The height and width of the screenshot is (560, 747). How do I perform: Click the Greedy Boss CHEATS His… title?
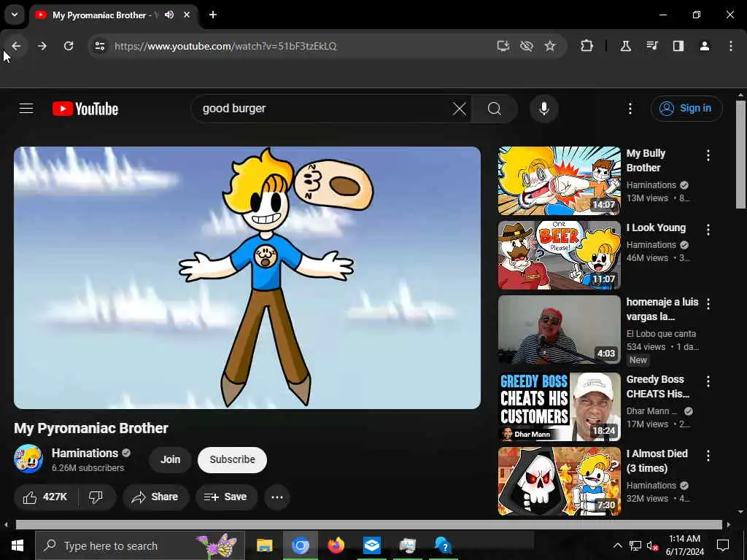pyautogui.click(x=658, y=386)
